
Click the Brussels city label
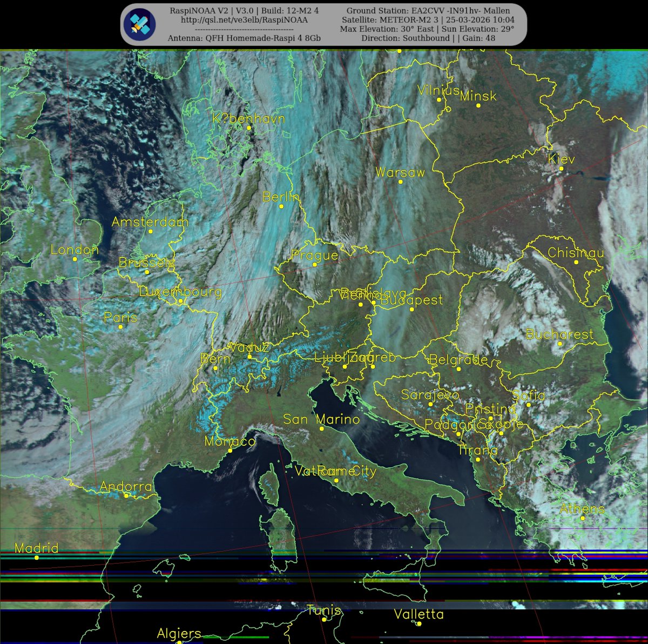tap(147, 263)
